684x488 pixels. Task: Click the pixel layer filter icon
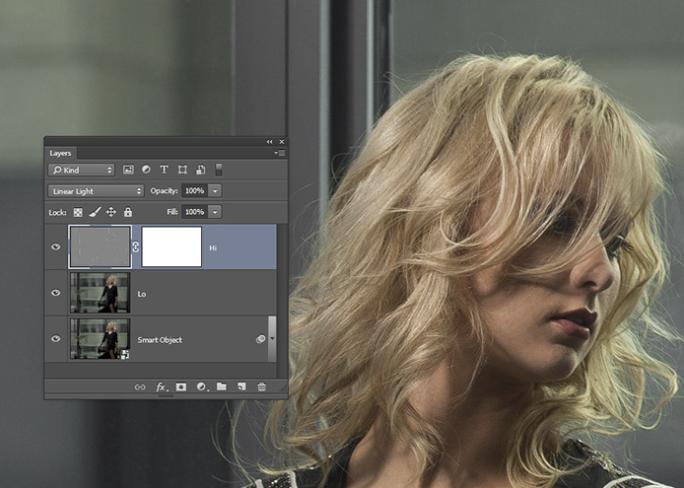pyautogui.click(x=129, y=170)
